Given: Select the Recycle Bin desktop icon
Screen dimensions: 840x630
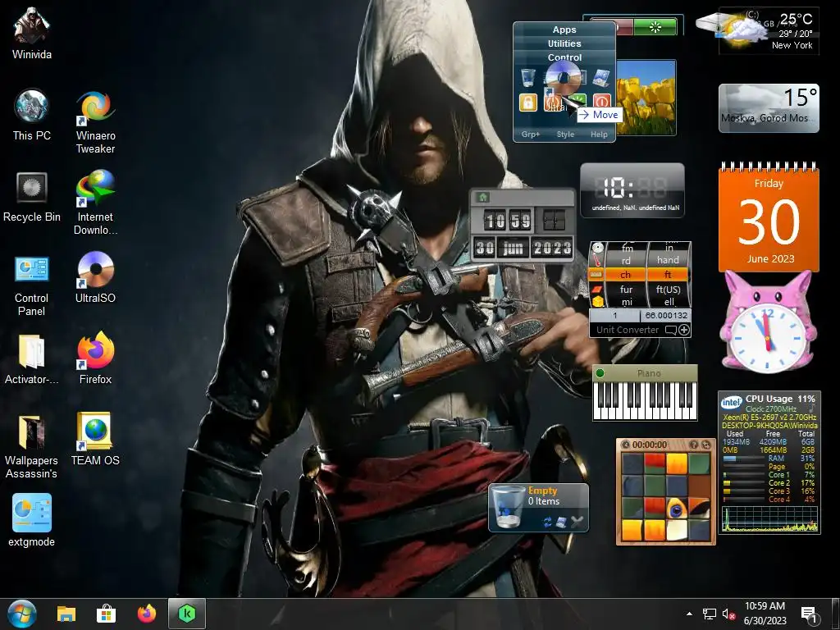Looking at the screenshot, I should pyautogui.click(x=32, y=196).
